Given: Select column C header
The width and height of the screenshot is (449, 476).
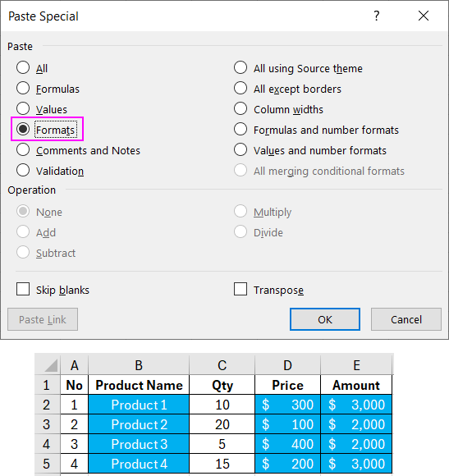Looking at the screenshot, I should (222, 365).
